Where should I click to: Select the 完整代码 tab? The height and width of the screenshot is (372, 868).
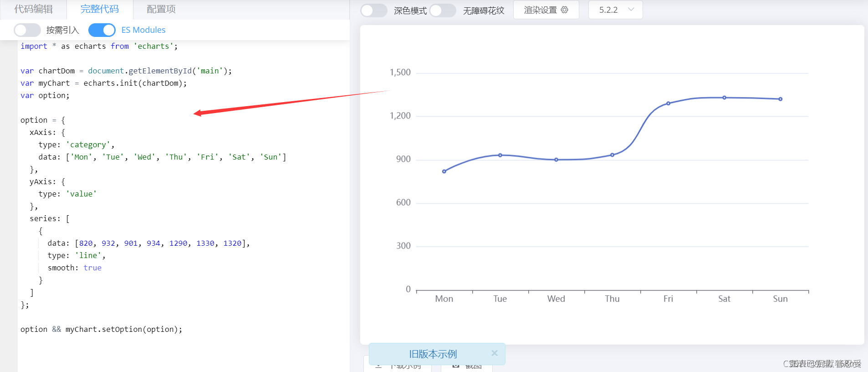(x=100, y=9)
